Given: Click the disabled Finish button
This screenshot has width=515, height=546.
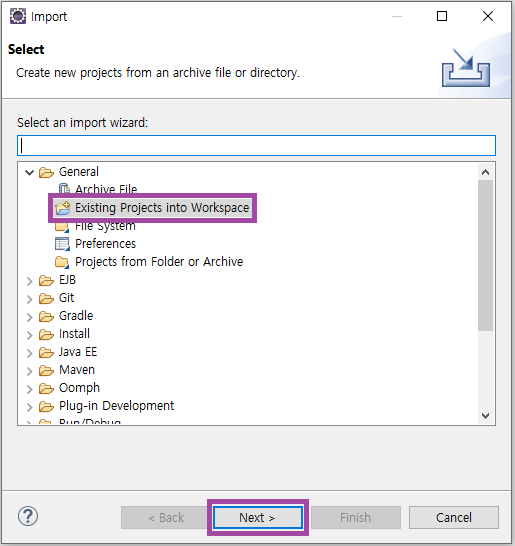Looking at the screenshot, I should [x=356, y=517].
